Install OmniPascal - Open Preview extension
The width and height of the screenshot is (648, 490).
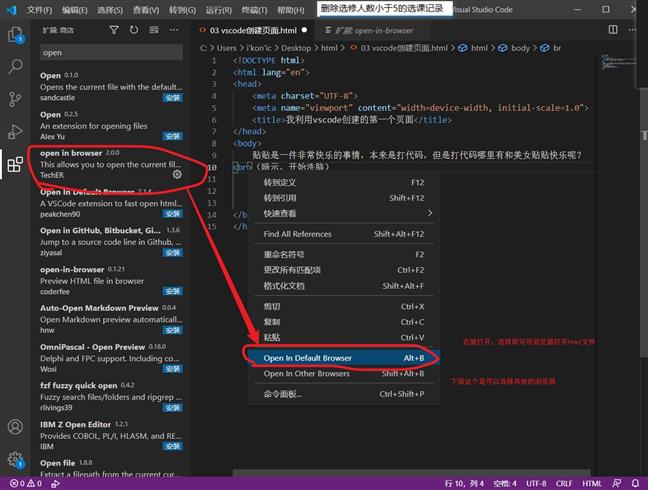(173, 369)
